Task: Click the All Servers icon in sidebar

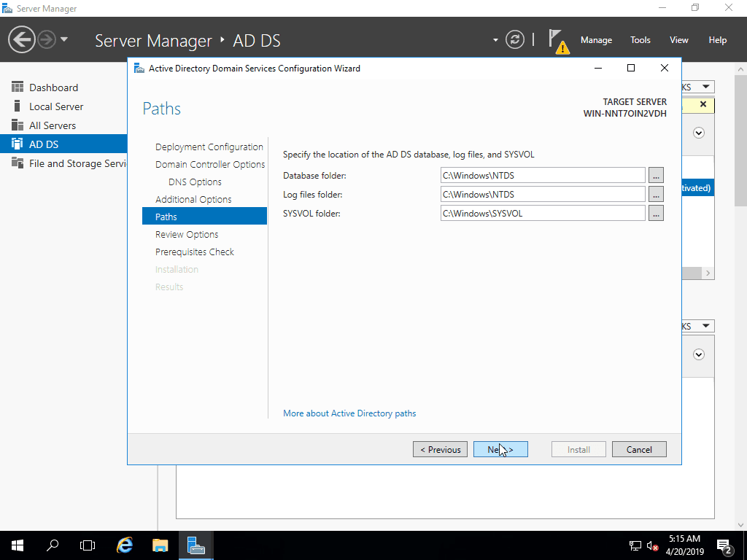Action: coord(18,125)
